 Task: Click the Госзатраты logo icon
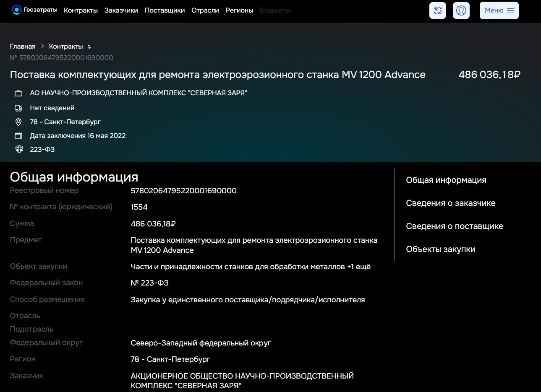pos(16,10)
